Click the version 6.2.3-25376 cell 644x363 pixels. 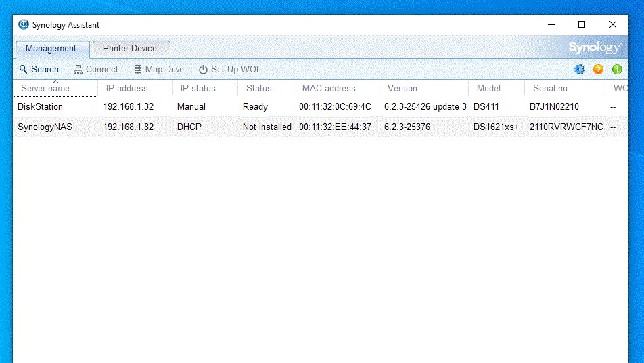click(407, 127)
